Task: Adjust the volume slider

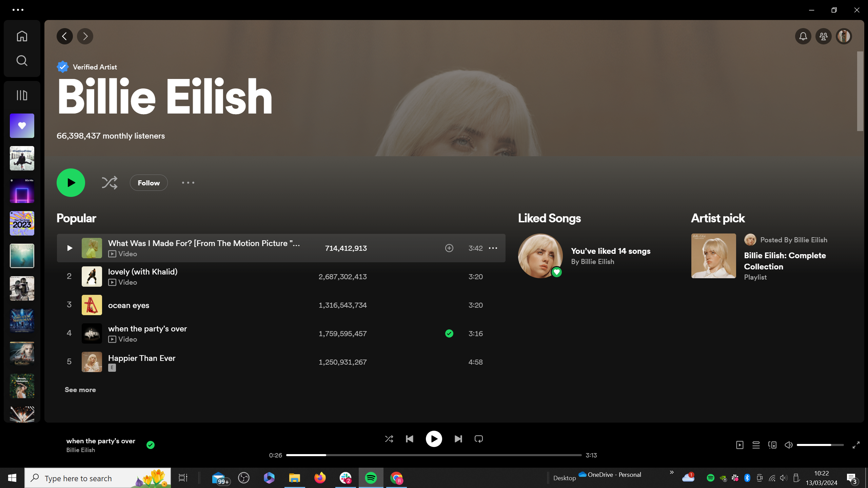Action: 820,445
